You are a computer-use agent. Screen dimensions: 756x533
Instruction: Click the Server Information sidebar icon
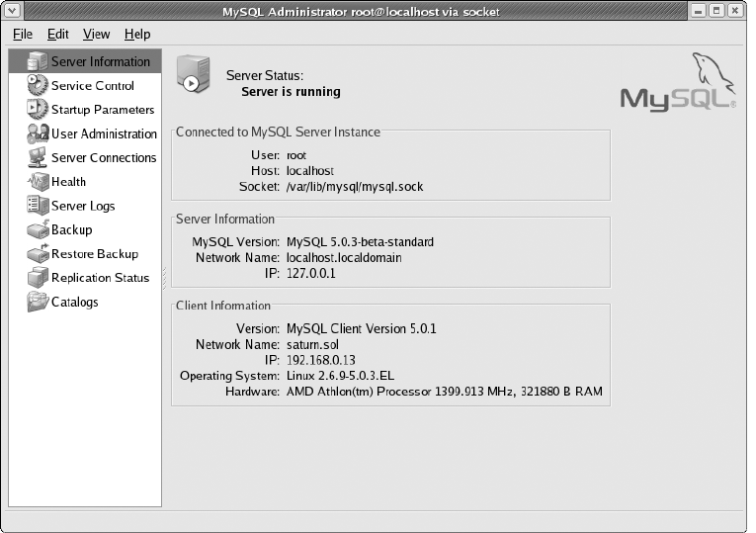38,61
